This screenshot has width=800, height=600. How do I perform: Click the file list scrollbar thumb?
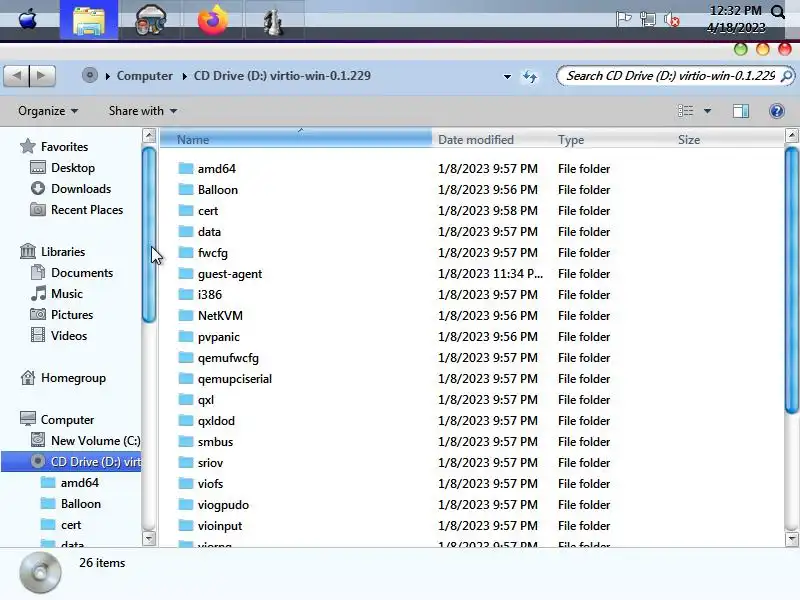(791, 280)
